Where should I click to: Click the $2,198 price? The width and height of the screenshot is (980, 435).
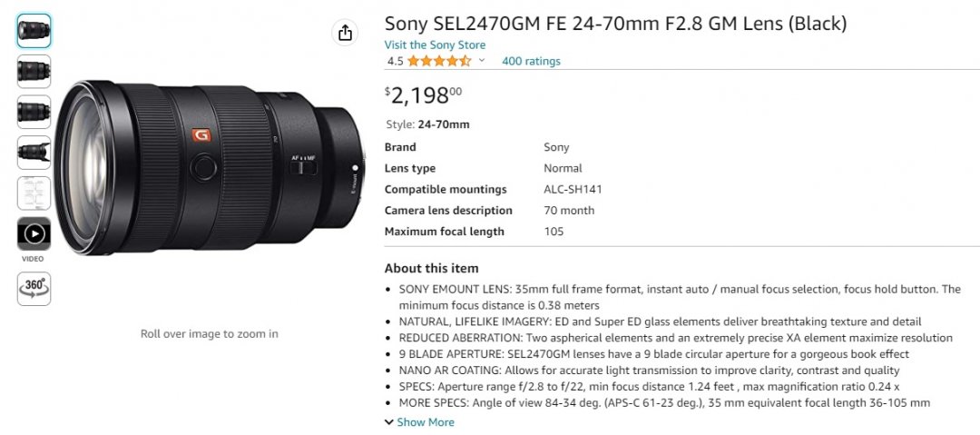pos(423,95)
